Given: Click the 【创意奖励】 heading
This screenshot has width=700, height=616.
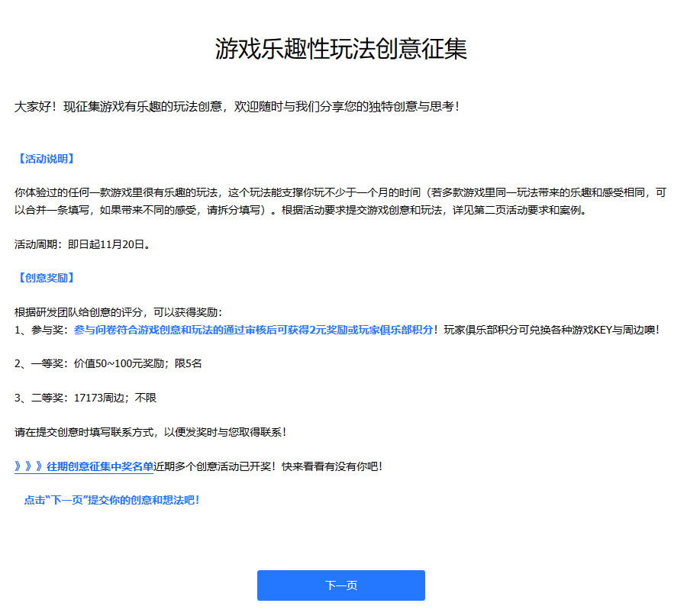Looking at the screenshot, I should [46, 278].
